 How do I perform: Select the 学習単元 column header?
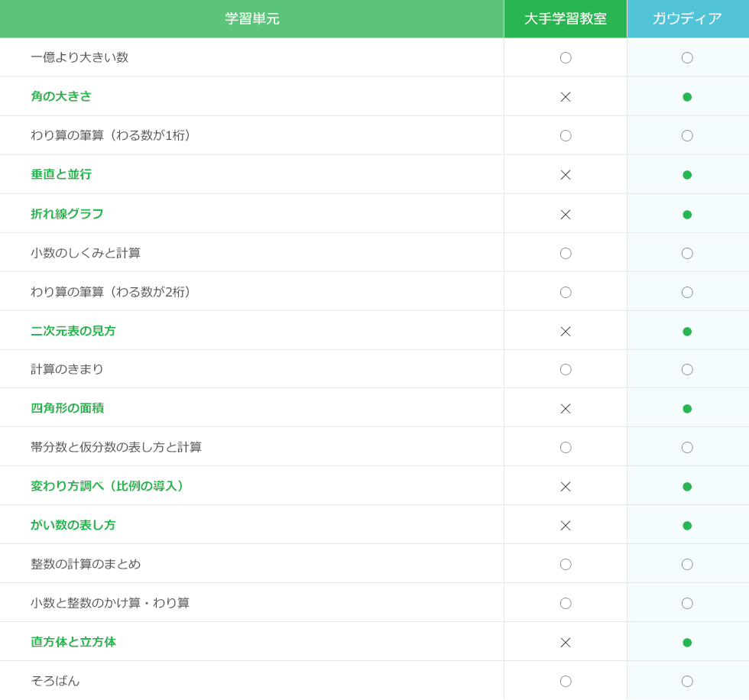coord(252,19)
